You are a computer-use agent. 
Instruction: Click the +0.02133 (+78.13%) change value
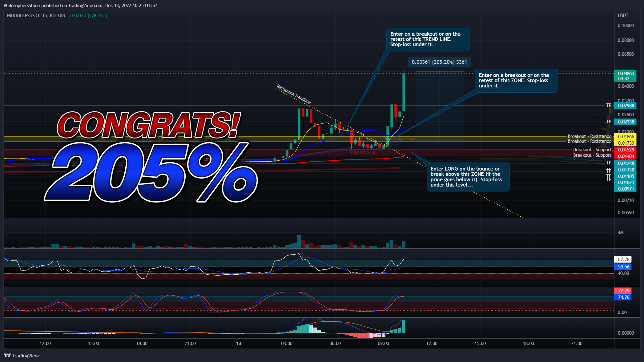87,16
